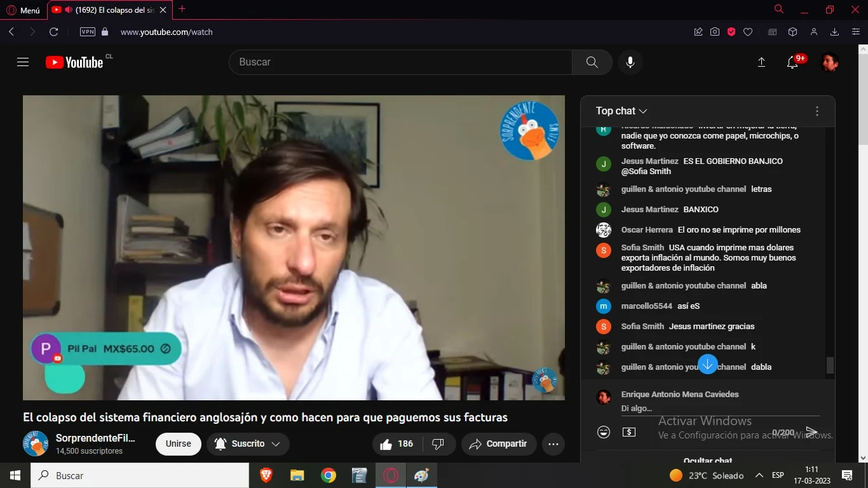The height and width of the screenshot is (488, 868).
Task: Open a new browser tab
Action: [182, 9]
